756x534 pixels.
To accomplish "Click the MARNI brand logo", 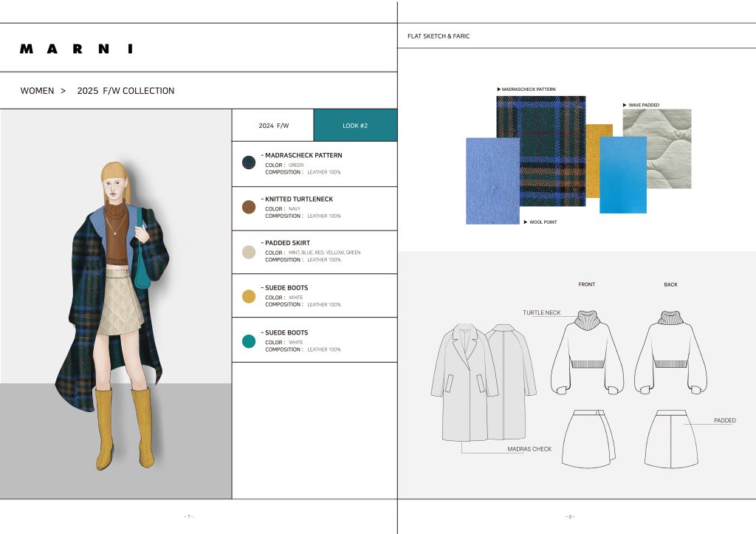I will (77, 49).
